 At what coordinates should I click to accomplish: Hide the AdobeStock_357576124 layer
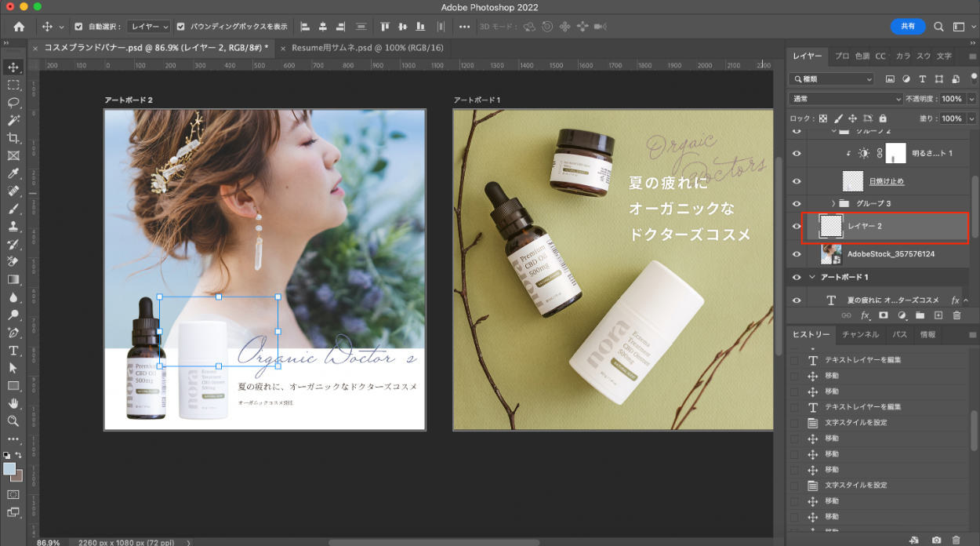click(x=797, y=254)
